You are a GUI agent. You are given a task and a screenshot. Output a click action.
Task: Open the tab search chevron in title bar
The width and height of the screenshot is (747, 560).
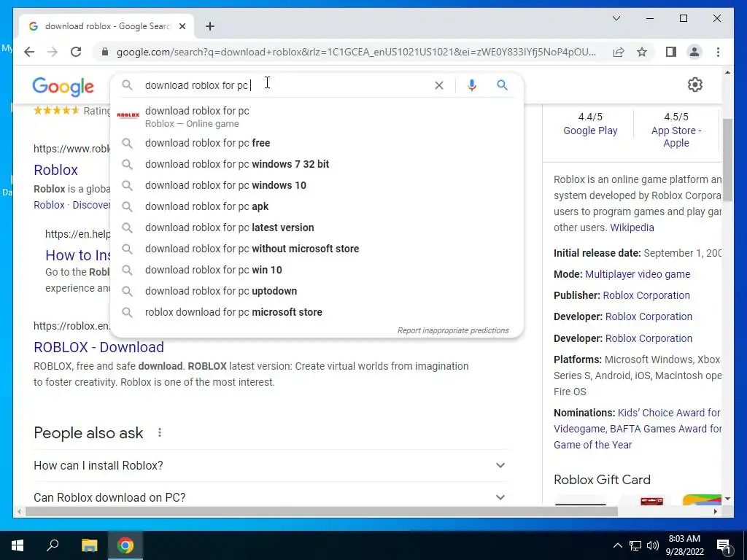tap(616, 18)
